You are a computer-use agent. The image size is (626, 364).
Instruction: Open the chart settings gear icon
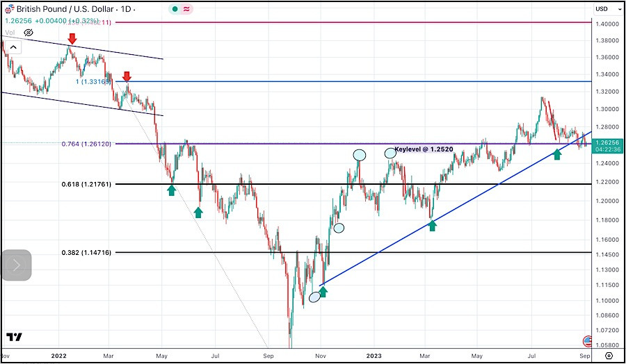click(x=609, y=356)
